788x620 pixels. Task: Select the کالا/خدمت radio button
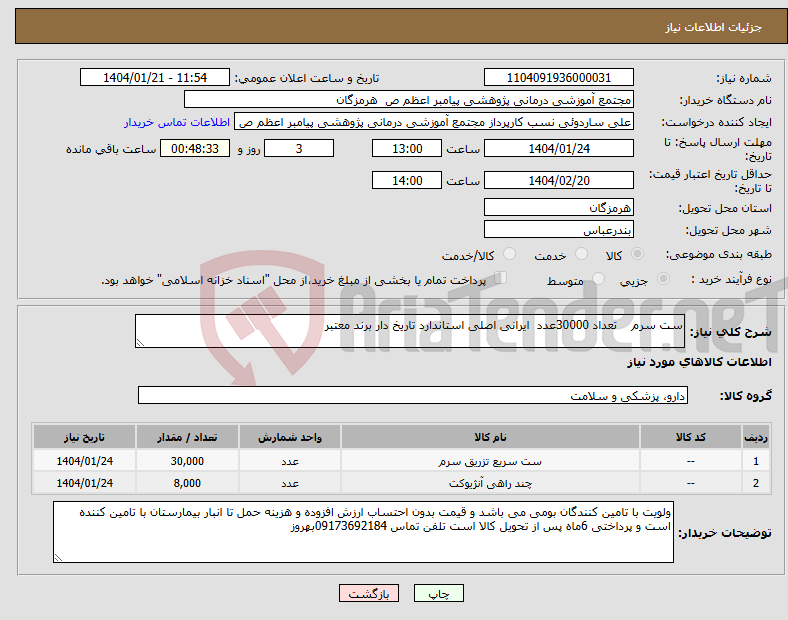click(x=509, y=254)
